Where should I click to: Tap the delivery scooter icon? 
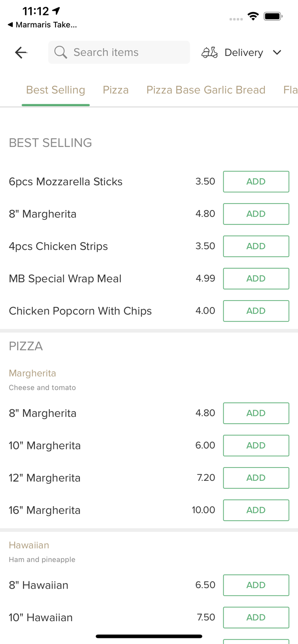(x=209, y=52)
